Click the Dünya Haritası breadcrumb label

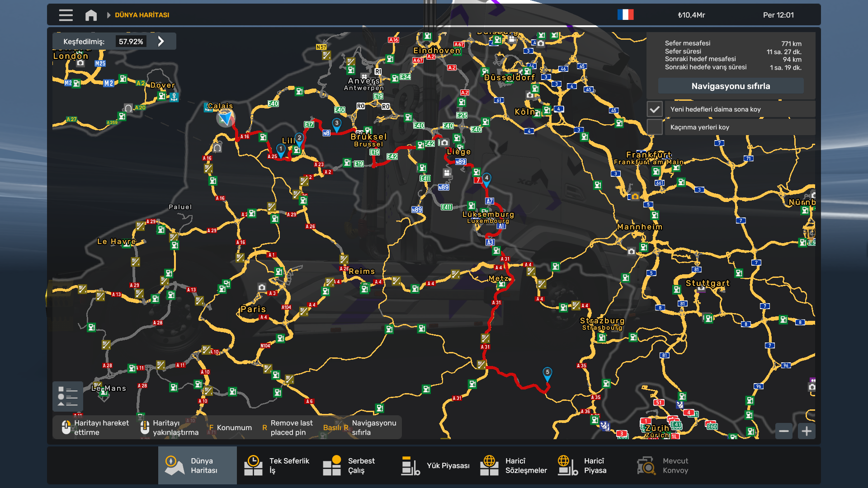[x=142, y=15]
